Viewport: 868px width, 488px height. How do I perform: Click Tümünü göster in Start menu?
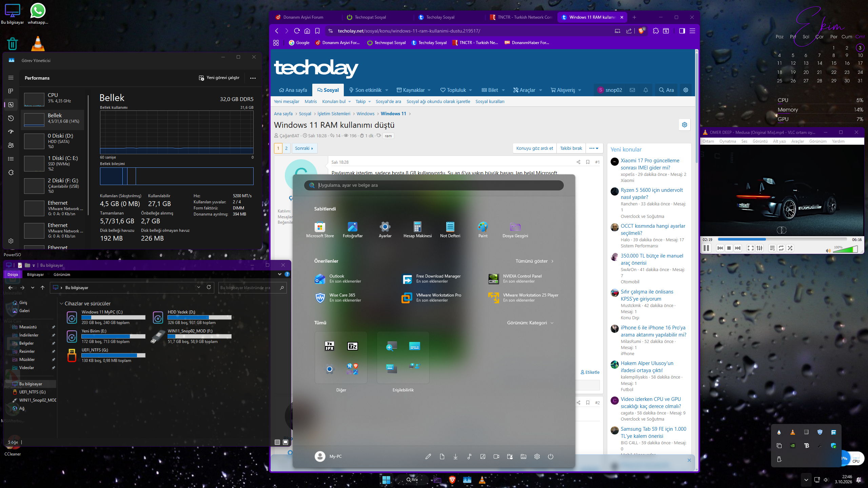click(x=534, y=261)
